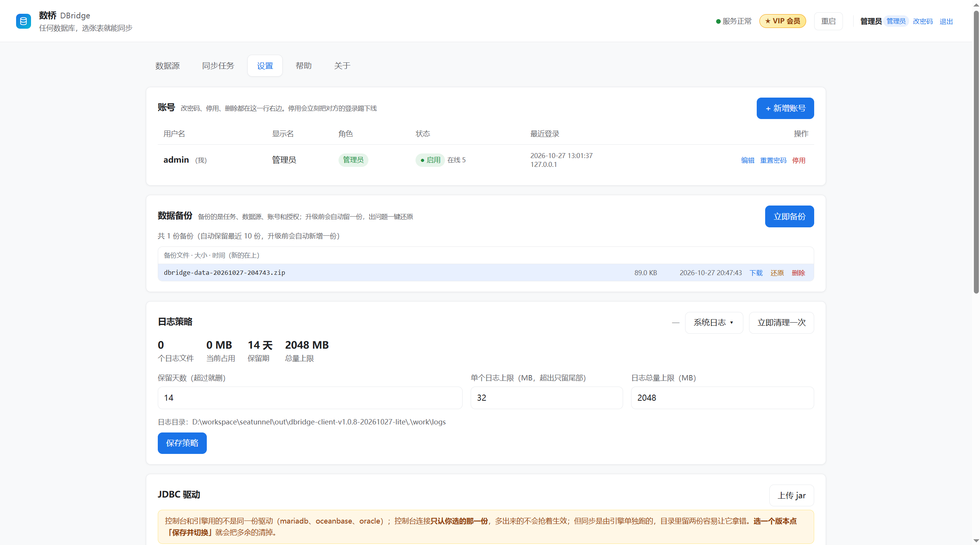The image size is (980, 545).
Task: Click the 服务正常 status indicator
Action: tap(733, 21)
